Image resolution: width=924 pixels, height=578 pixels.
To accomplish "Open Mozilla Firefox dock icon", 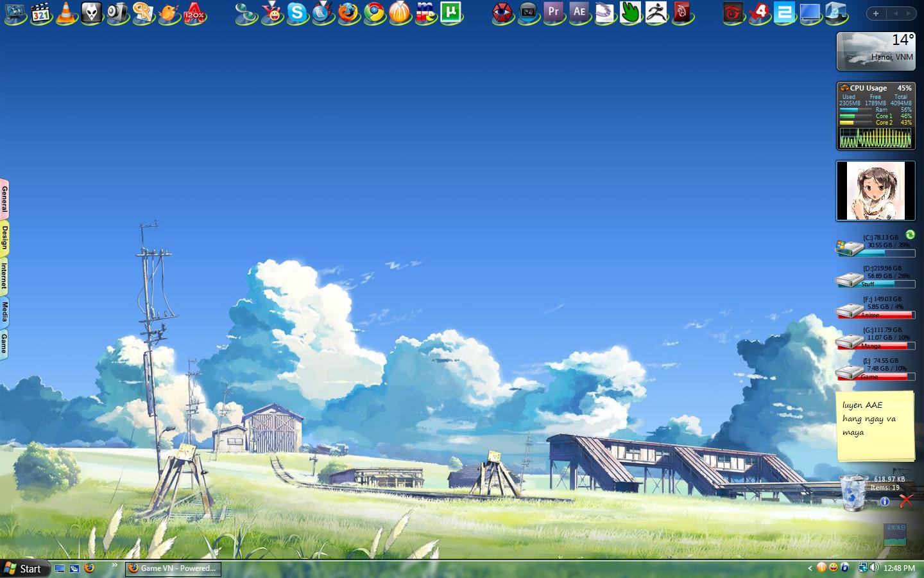I will tap(348, 13).
